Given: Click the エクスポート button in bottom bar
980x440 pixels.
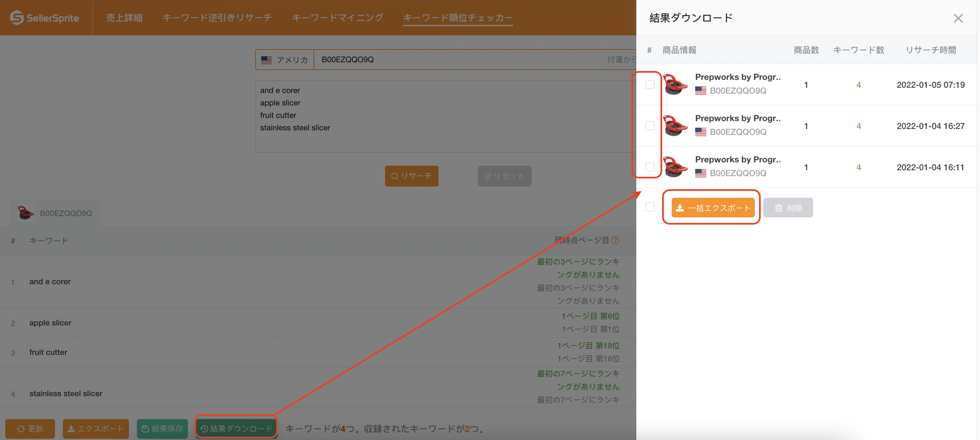Looking at the screenshot, I should click(x=96, y=429).
